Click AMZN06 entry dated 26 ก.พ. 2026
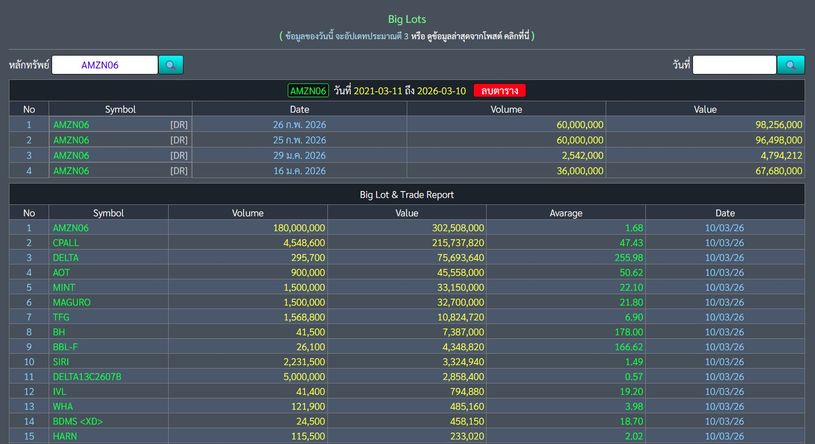This screenshot has height=444, width=815. [71, 125]
